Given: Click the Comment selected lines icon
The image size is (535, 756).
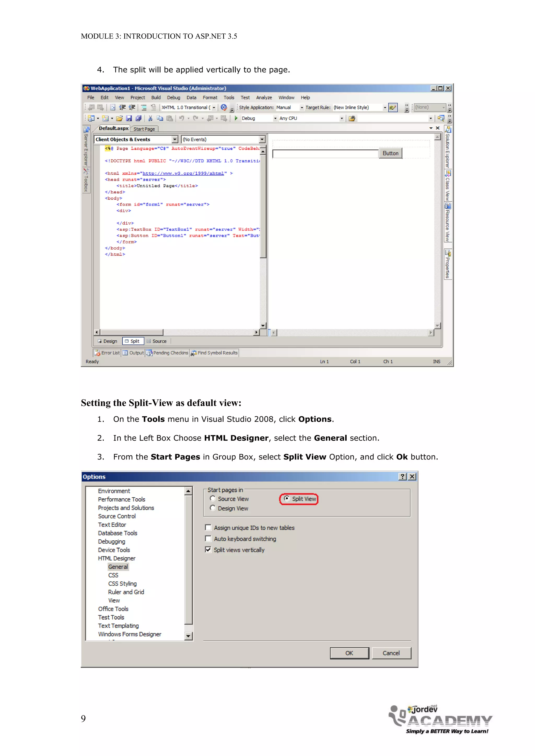Looking at the screenshot, I should (144, 107).
